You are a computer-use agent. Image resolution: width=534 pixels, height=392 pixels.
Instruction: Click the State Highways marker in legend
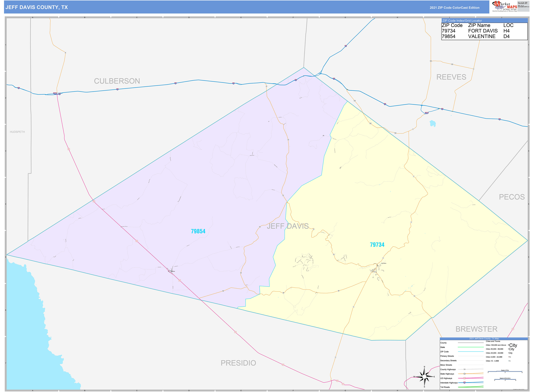[465, 374]
